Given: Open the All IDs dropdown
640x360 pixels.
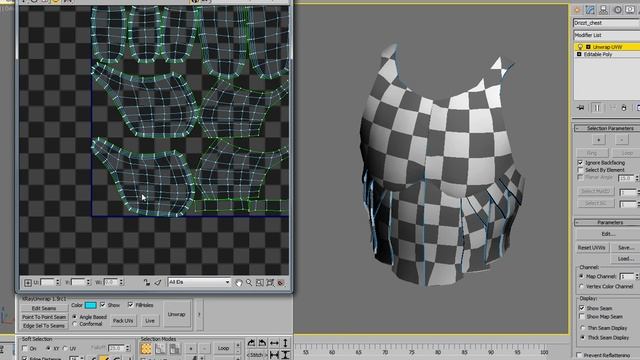Looking at the screenshot, I should coord(199,282).
